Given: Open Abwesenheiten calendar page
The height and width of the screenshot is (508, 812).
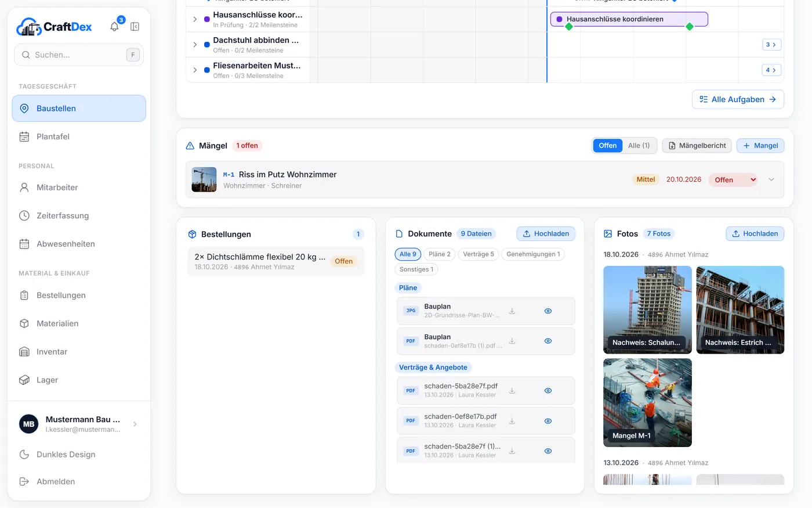Looking at the screenshot, I should 79,244.
